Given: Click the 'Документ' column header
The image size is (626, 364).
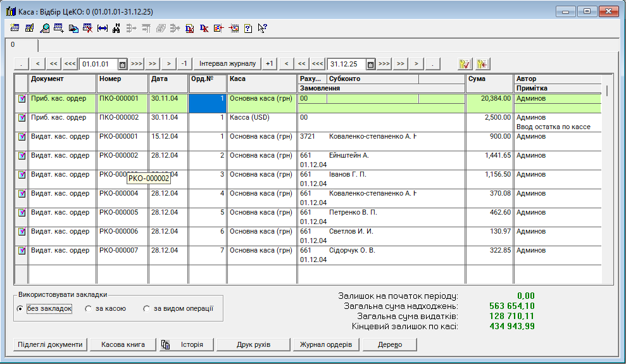Looking at the screenshot, I should click(62, 79).
